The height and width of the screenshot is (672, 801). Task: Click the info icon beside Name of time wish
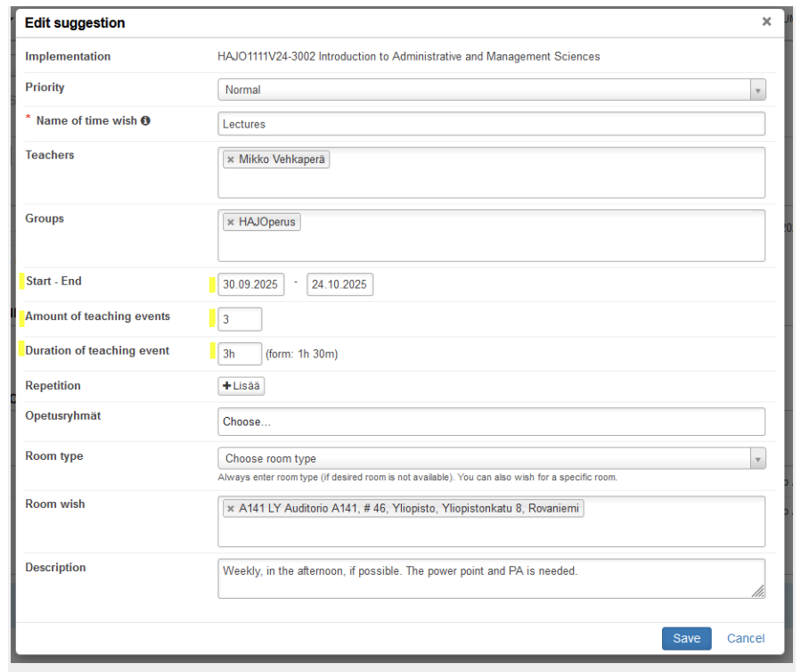point(145,120)
